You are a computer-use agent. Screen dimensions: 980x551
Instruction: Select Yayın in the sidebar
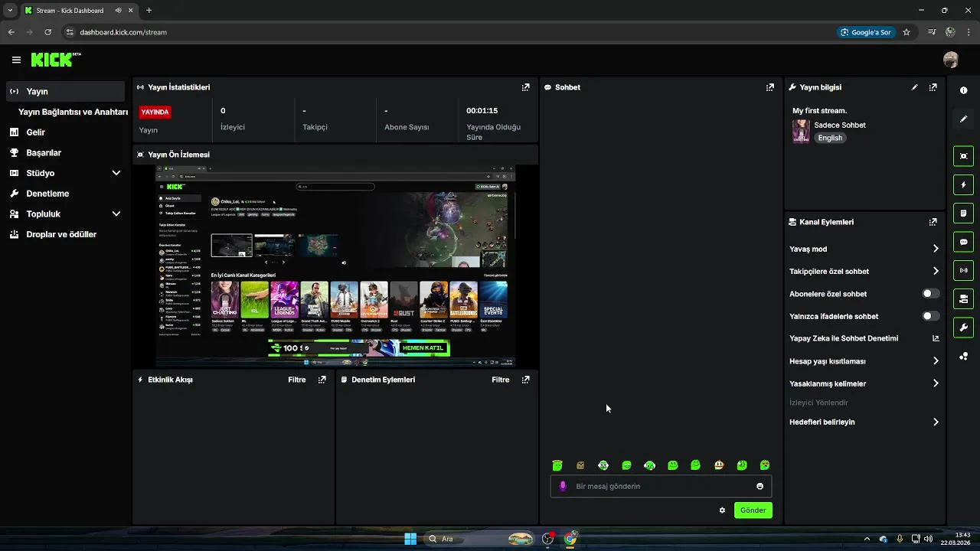click(65, 91)
